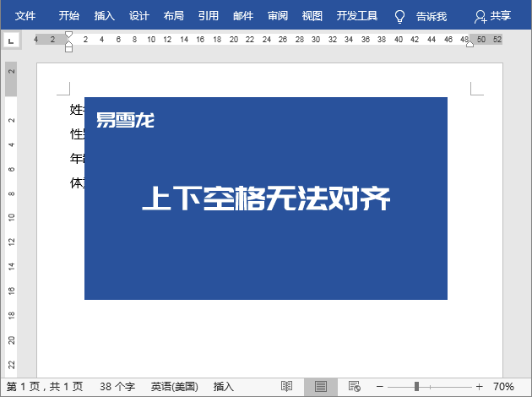Click the 70% zoom level button

click(504, 386)
